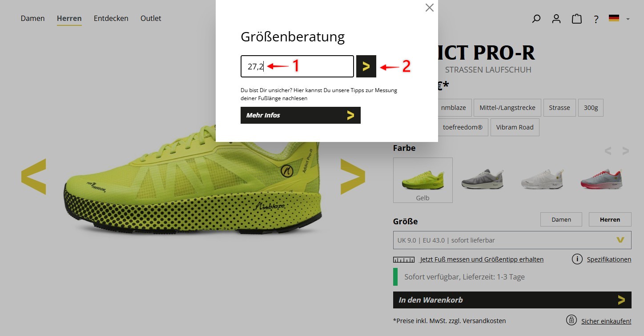
Task: Open the user account icon
Action: click(556, 19)
